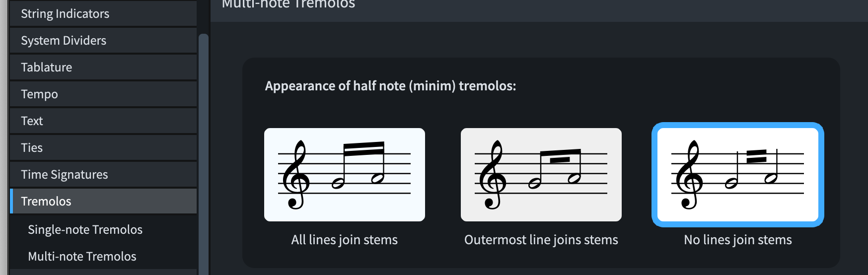Click the 'No lines join stems' caption

pyautogui.click(x=737, y=240)
